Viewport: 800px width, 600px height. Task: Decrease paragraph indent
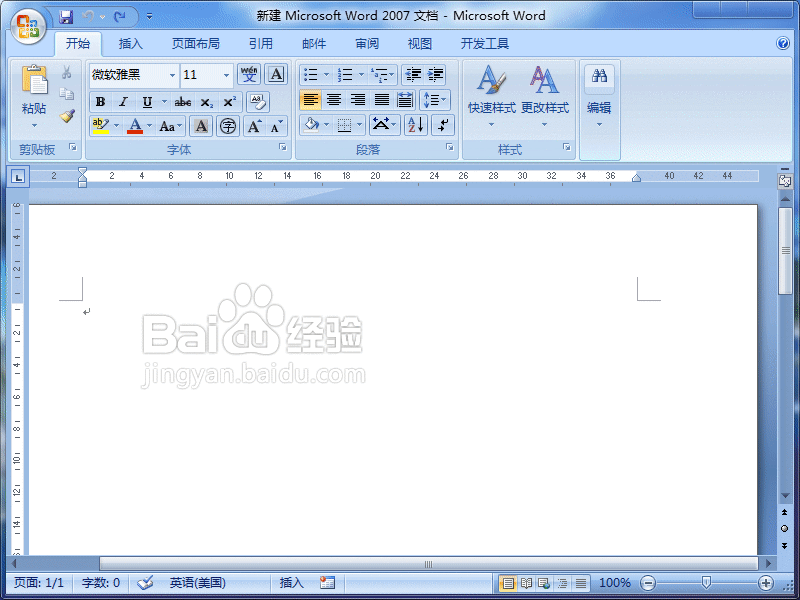pyautogui.click(x=413, y=75)
